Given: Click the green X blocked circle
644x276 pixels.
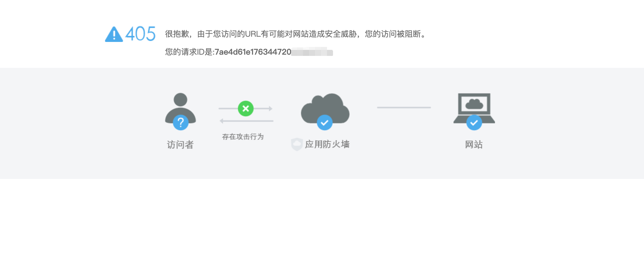Looking at the screenshot, I should (x=245, y=109).
